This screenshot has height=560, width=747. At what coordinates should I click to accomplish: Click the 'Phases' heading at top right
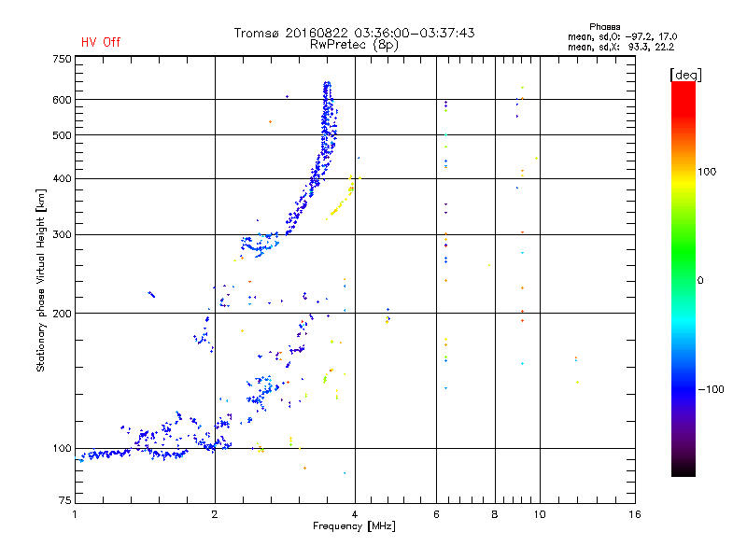604,27
